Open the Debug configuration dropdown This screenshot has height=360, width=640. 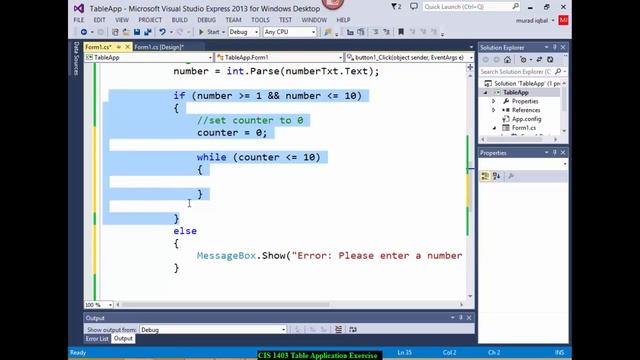click(244, 32)
